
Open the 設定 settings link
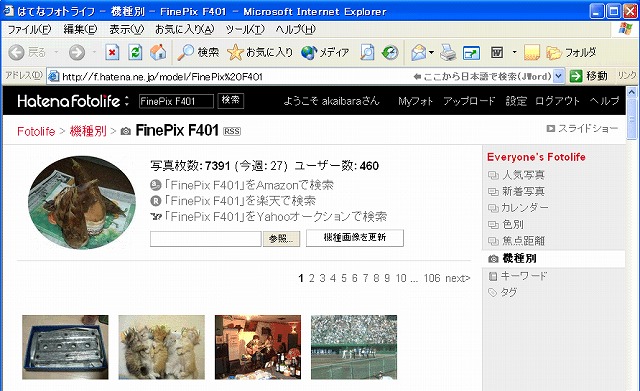[x=516, y=101]
